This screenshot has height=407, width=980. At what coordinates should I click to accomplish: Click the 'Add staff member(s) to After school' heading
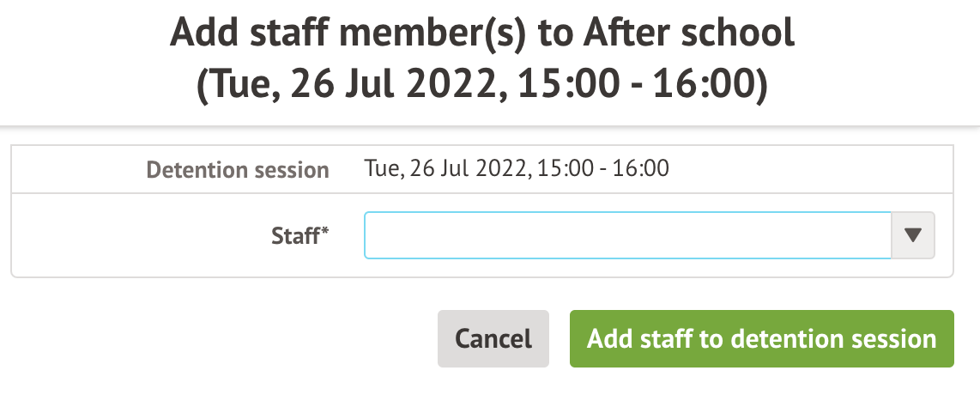[482, 34]
